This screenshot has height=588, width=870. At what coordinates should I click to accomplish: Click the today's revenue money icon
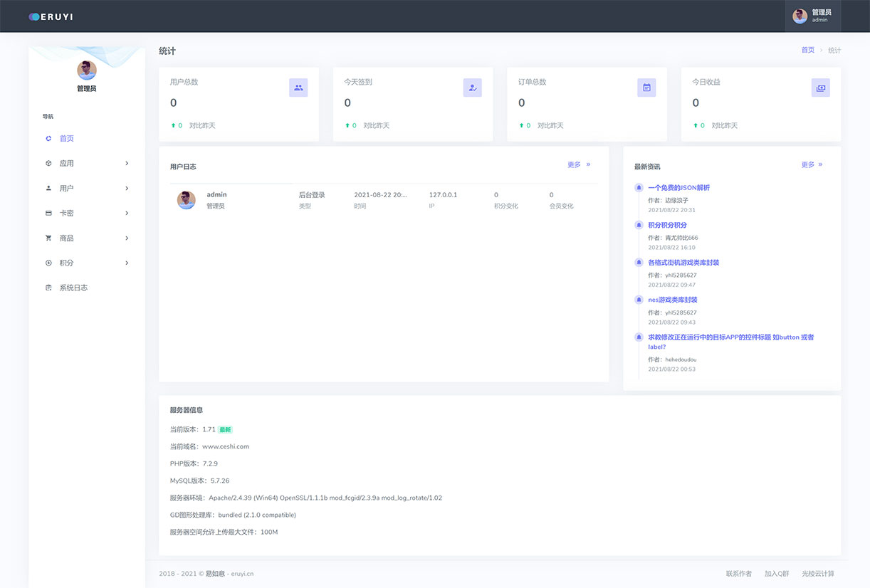pyautogui.click(x=820, y=88)
